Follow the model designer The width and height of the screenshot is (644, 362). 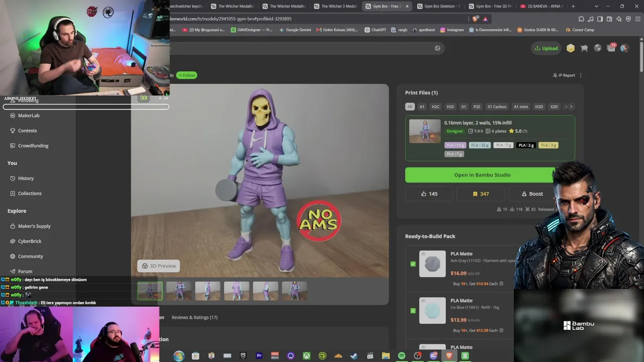[x=187, y=75]
